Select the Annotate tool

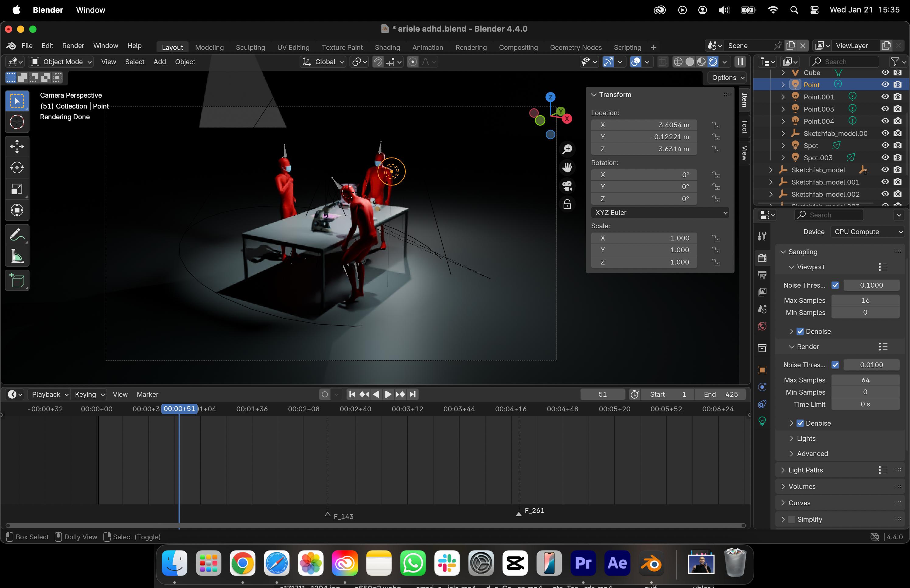[x=17, y=235]
